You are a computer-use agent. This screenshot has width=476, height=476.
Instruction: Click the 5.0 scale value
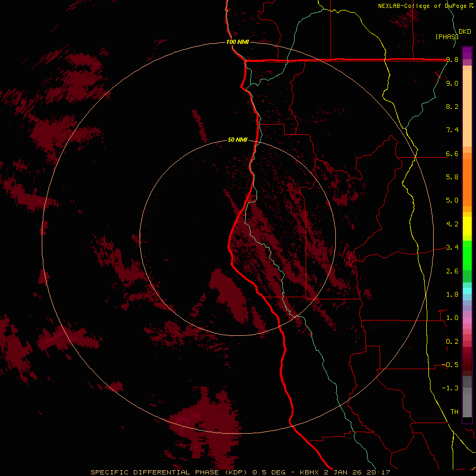pyautogui.click(x=452, y=200)
